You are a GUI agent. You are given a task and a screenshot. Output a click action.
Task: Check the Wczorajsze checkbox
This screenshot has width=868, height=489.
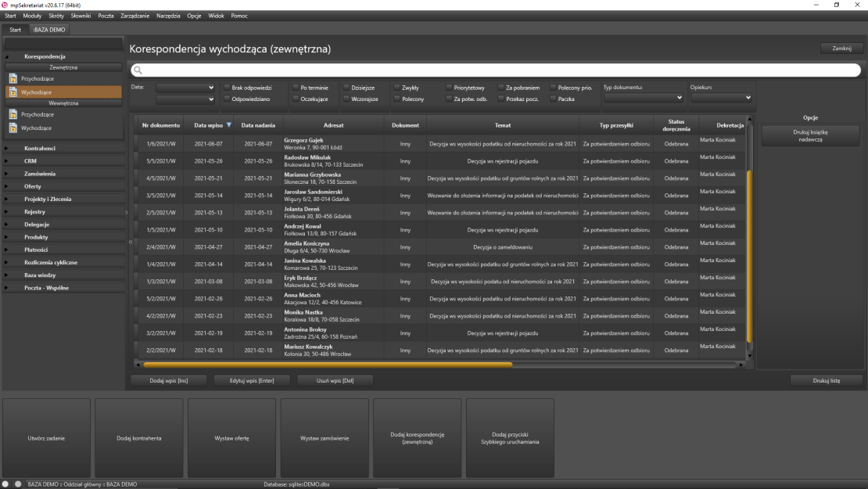point(346,99)
